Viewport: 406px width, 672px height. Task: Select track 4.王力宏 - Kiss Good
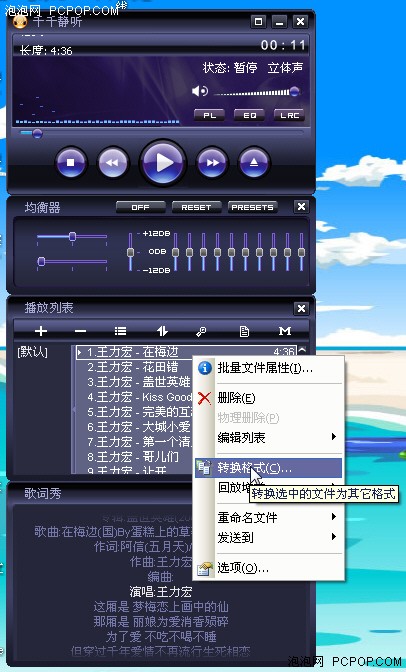139,397
